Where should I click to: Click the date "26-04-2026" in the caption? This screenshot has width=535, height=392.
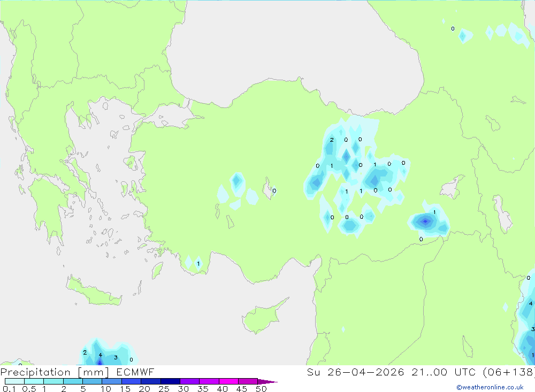tap(366, 372)
